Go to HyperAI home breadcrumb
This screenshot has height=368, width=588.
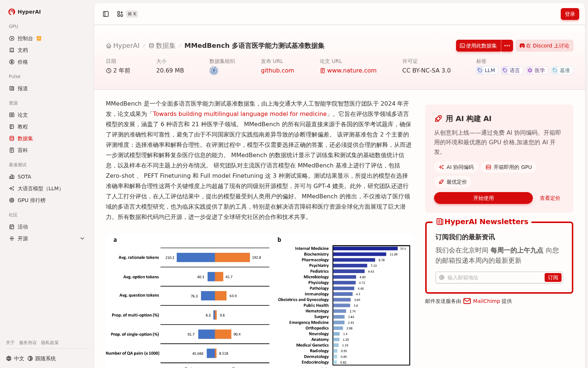click(x=123, y=46)
